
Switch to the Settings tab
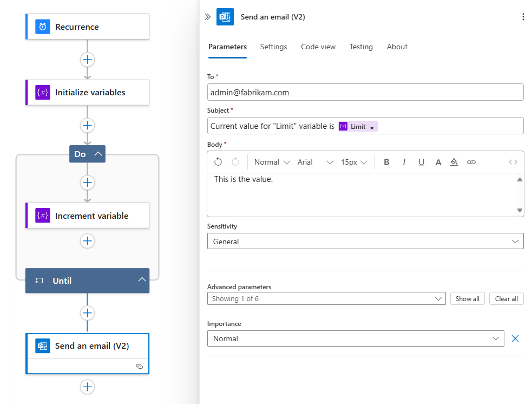click(273, 47)
